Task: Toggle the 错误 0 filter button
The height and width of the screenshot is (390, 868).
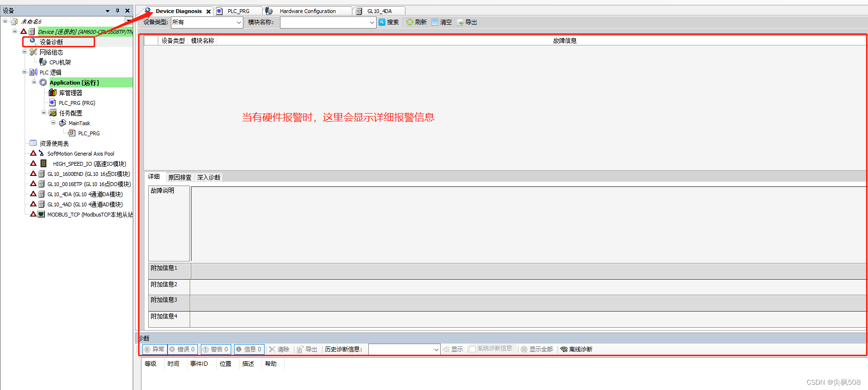Action: point(182,349)
